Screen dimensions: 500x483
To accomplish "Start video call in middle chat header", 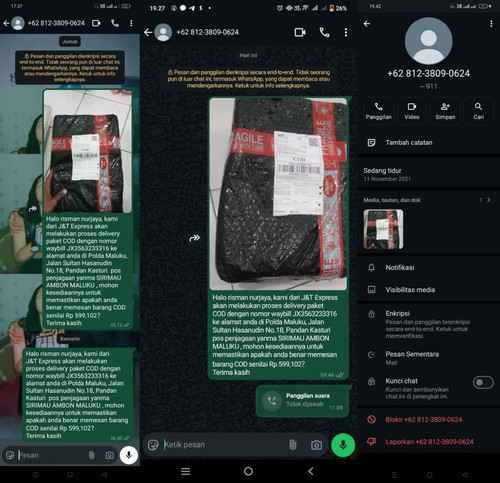I will click(x=300, y=32).
